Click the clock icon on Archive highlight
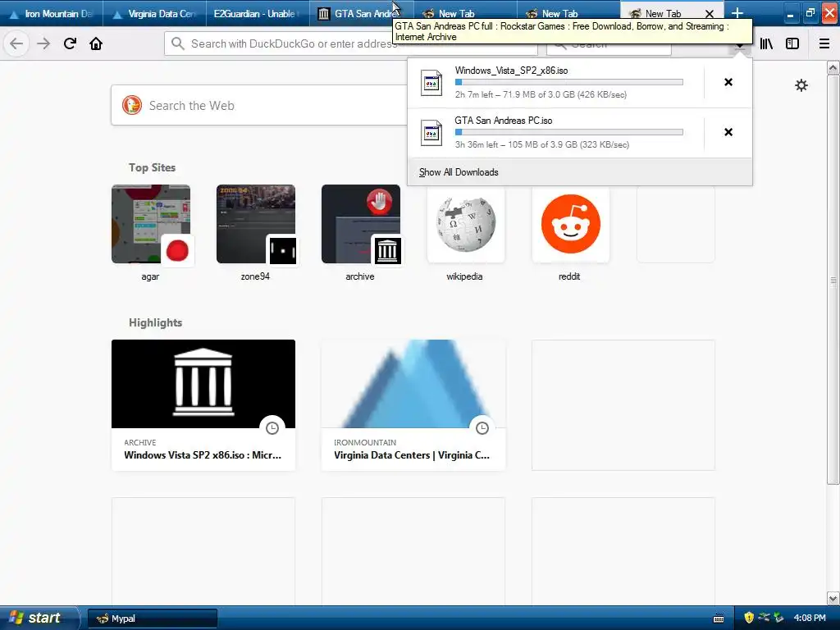 (x=272, y=427)
